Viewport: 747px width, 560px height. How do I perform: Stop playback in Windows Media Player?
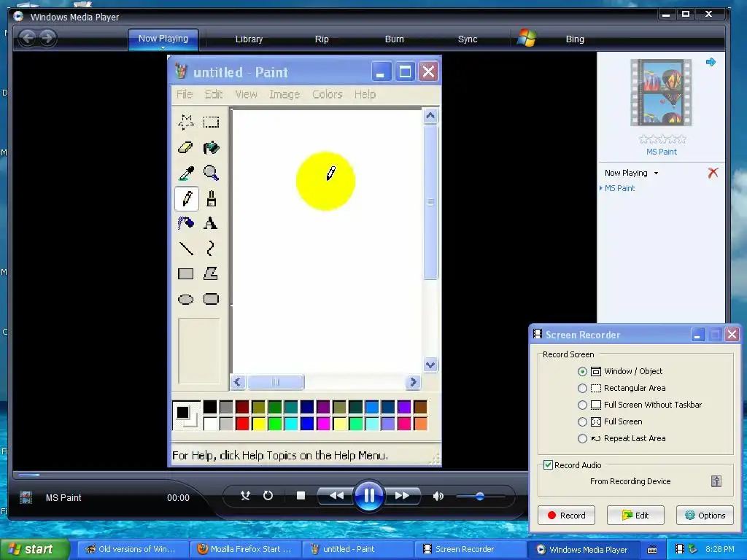(x=301, y=496)
